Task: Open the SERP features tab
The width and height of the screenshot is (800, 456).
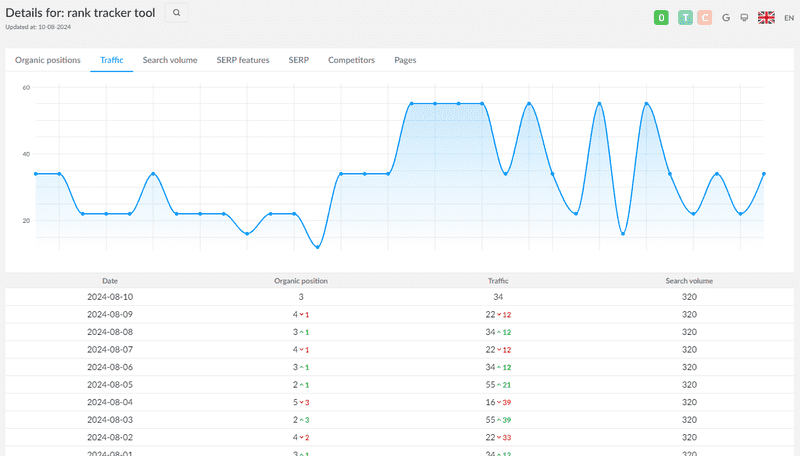Action: [x=243, y=60]
